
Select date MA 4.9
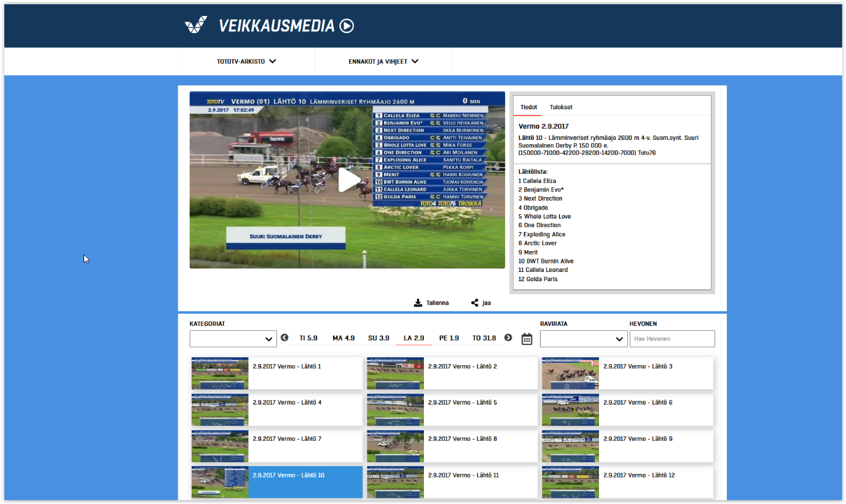coord(343,338)
